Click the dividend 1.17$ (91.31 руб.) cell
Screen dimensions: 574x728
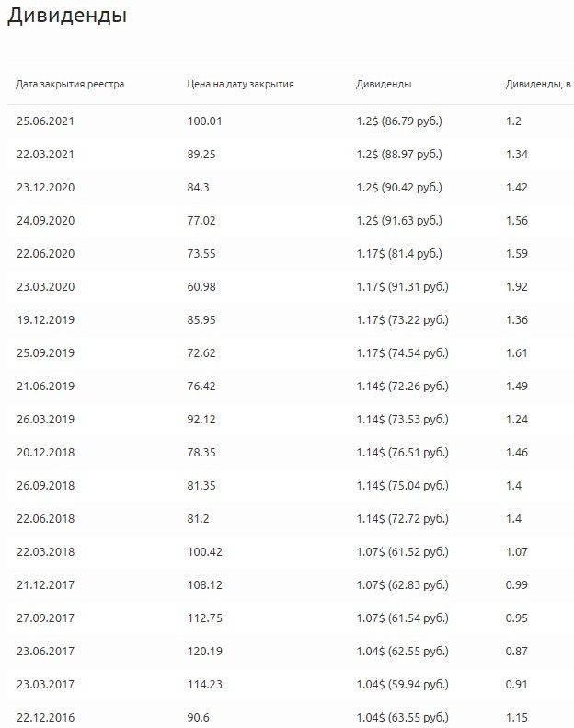pyautogui.click(x=402, y=286)
